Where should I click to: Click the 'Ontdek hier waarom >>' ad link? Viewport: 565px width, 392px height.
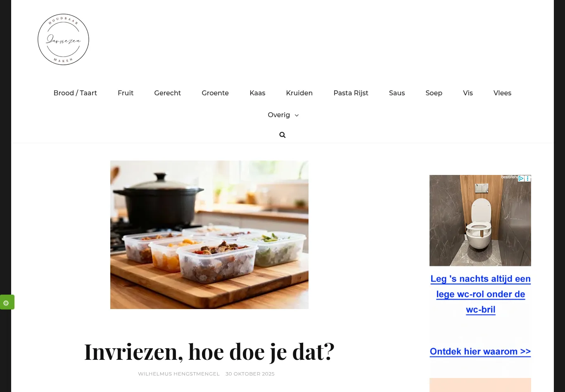click(x=480, y=352)
